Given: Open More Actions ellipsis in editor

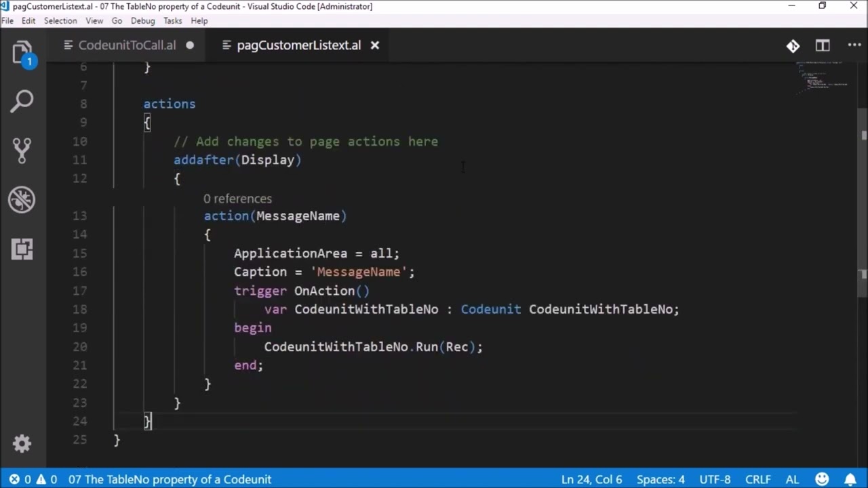Looking at the screenshot, I should point(854,45).
